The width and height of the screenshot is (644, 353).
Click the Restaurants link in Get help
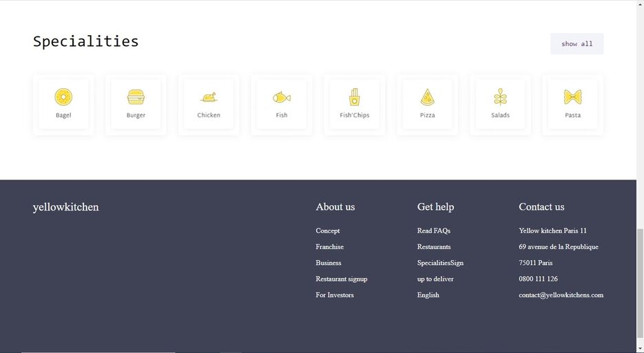point(434,246)
